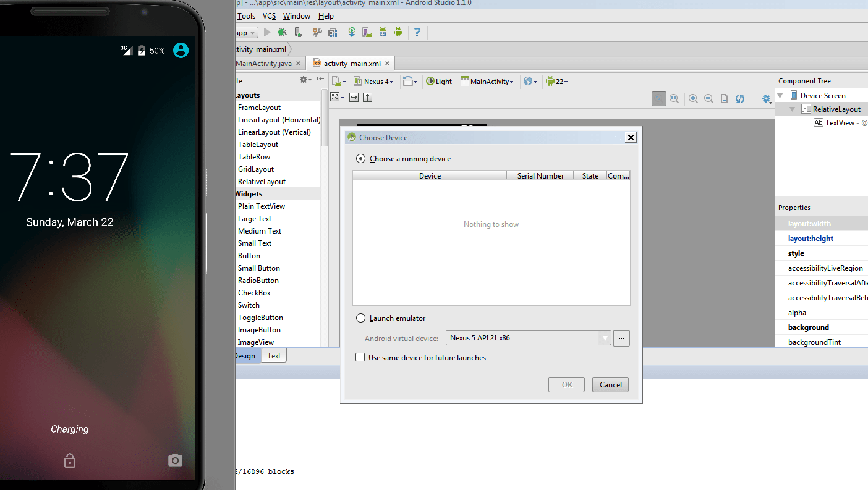Open the AVD Manager icon
868x490 pixels.
tap(367, 32)
